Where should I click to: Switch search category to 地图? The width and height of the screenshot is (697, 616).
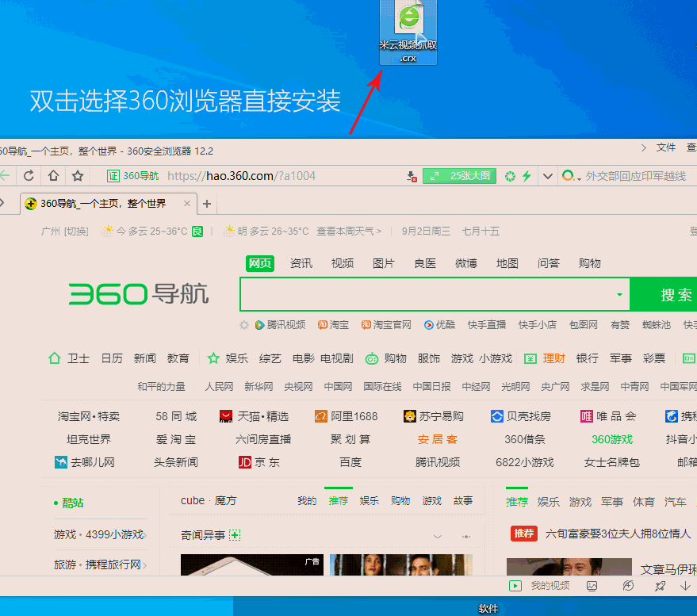507,263
